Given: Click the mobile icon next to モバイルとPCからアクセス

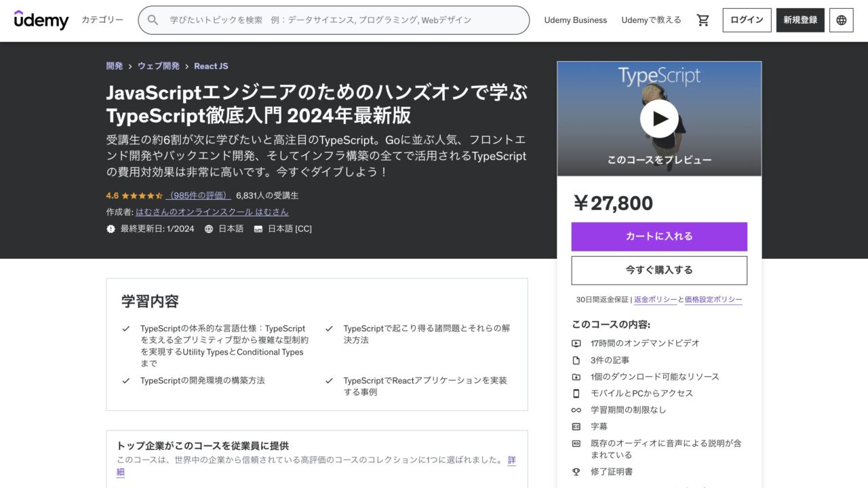Looking at the screenshot, I should 576,393.
